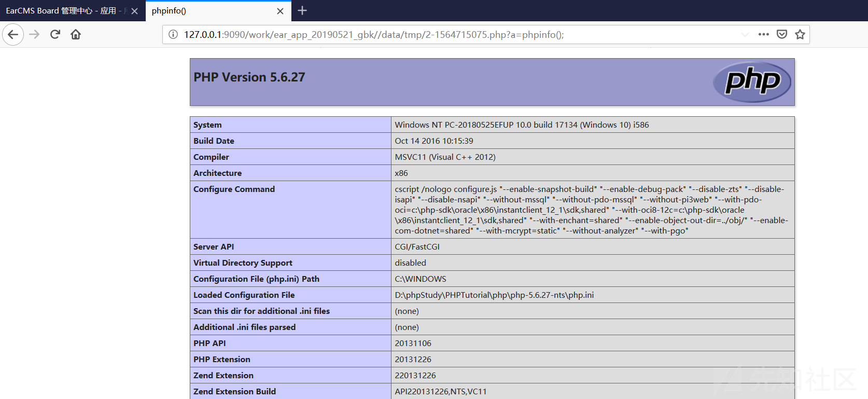Save page to Pocket
Viewport: 868px width, 399px height.
coord(782,35)
